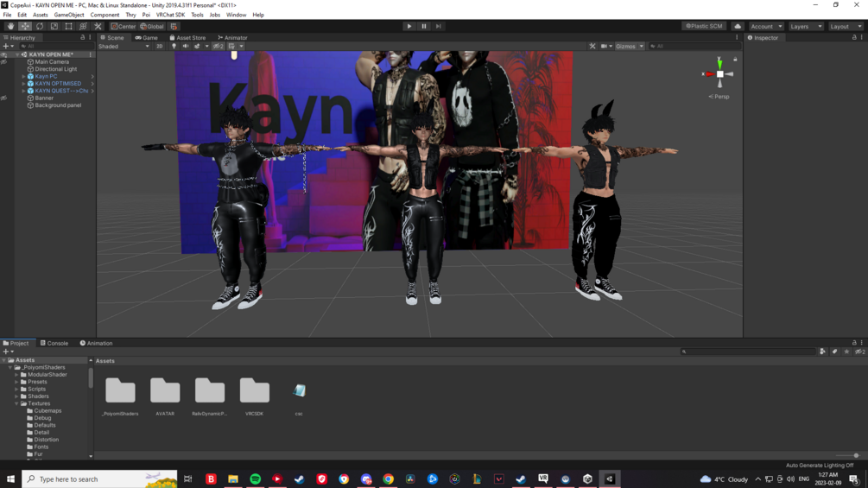Viewport: 868px width, 488px height.
Task: Switch to the Console tab
Action: coord(54,343)
